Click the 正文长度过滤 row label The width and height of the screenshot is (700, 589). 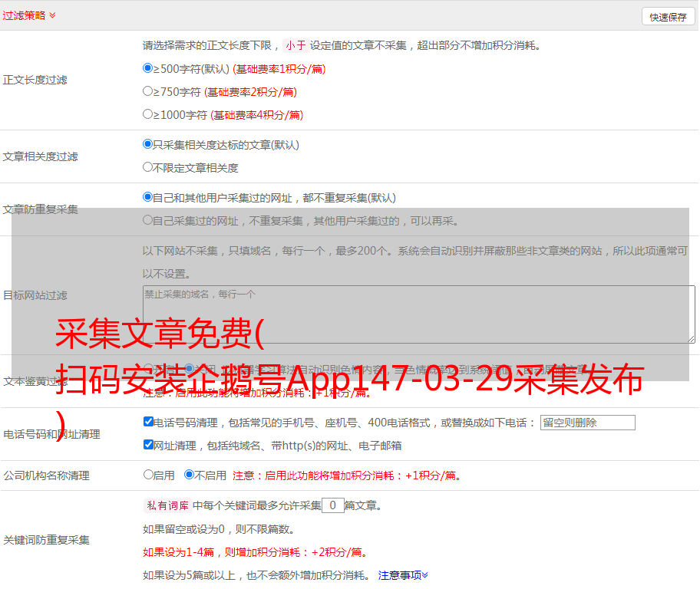tap(35, 80)
